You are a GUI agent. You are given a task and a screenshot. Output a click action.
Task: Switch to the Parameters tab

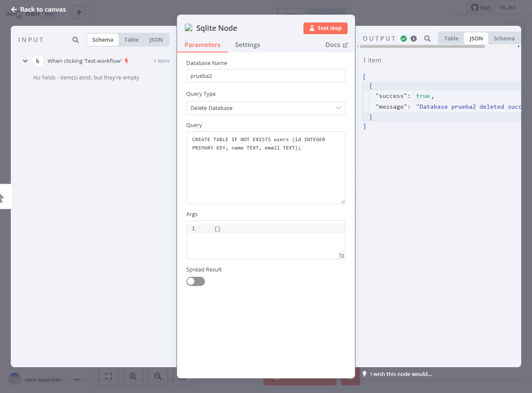pos(202,45)
